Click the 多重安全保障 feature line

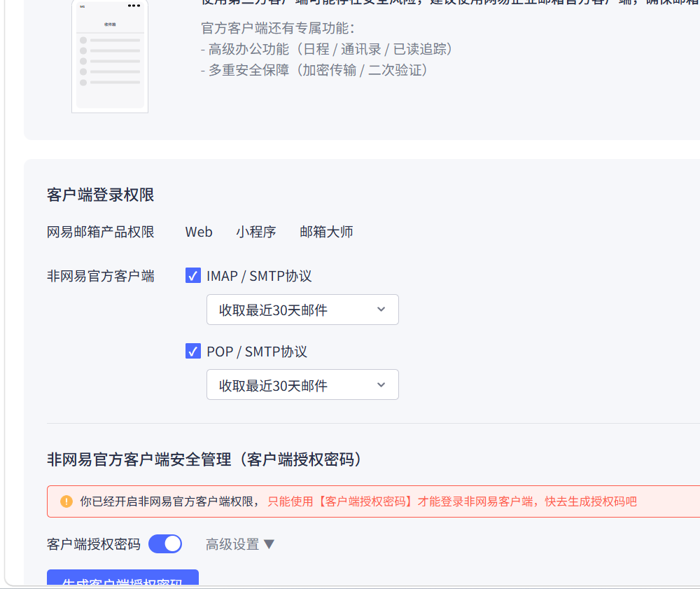tap(314, 70)
